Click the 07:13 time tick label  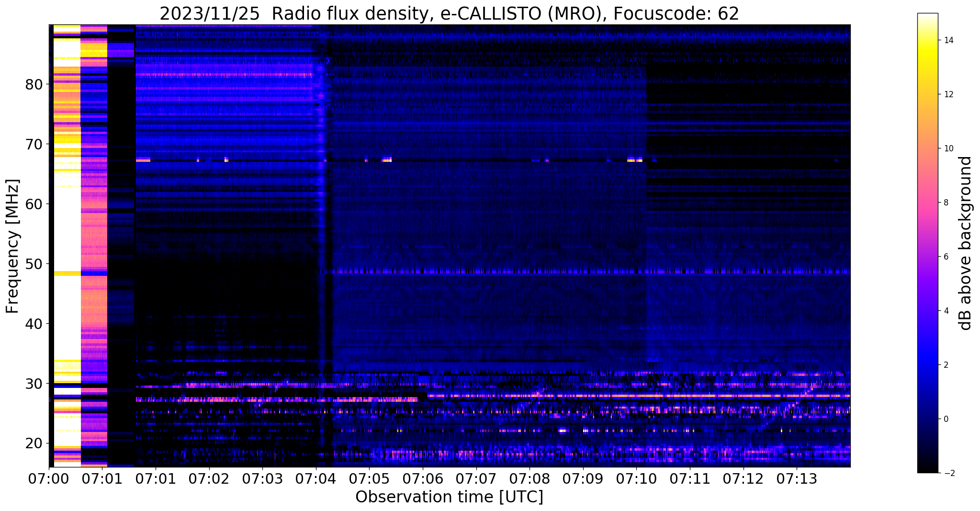click(x=797, y=478)
